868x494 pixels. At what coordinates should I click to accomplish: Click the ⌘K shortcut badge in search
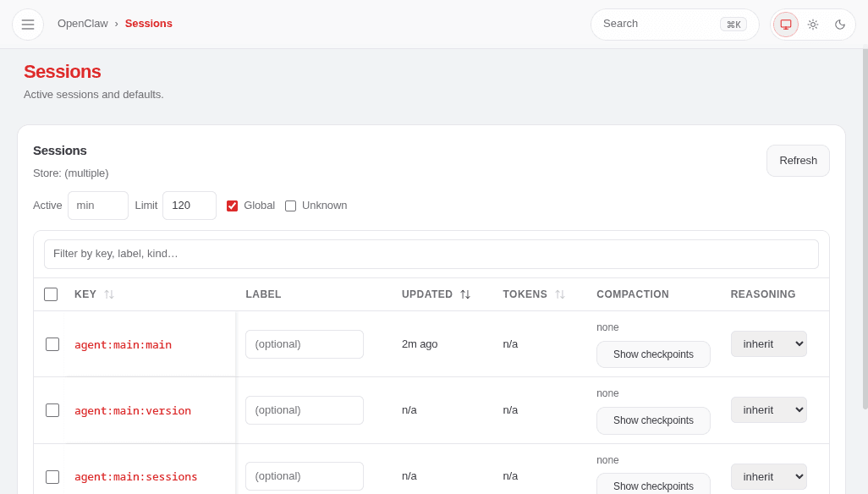pyautogui.click(x=733, y=25)
